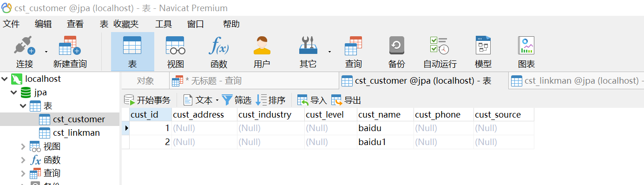The width and height of the screenshot is (644, 185).
Task: Select the cell containing baidu1
Action: (386, 142)
